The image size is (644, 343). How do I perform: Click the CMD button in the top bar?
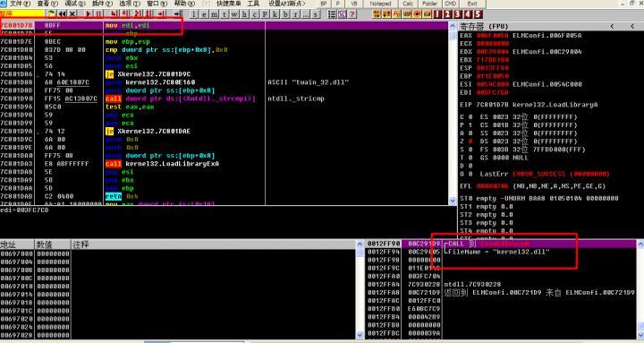tap(451, 4)
